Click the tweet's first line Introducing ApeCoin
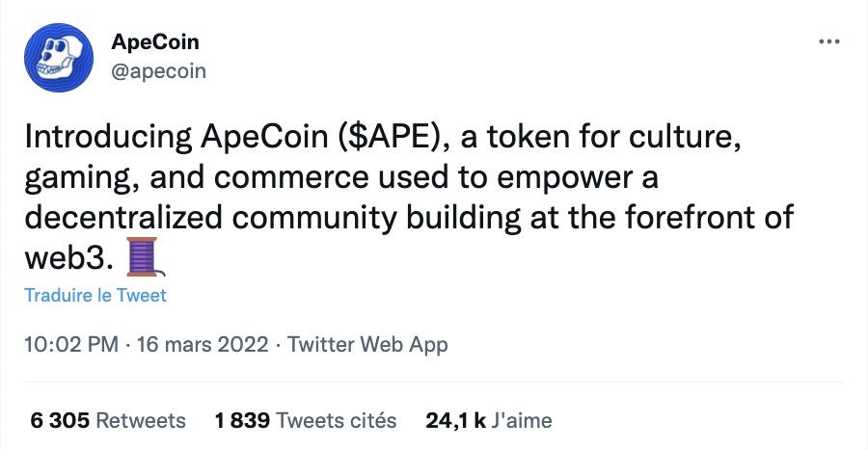868x449 pixels. pos(176,138)
